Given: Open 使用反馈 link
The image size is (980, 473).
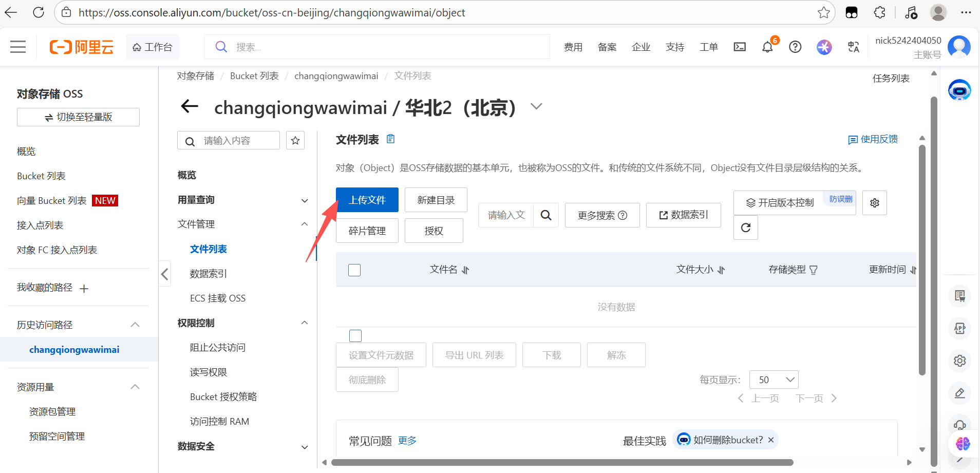Looking at the screenshot, I should pyautogui.click(x=873, y=139).
